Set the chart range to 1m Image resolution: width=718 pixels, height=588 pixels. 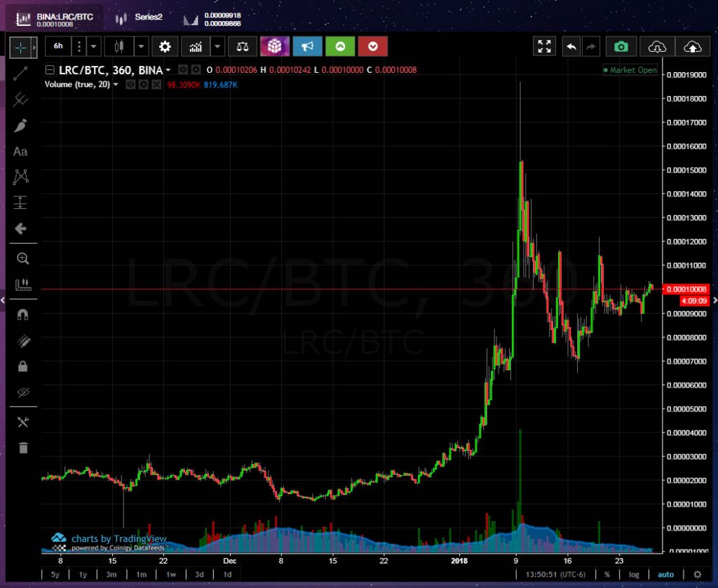[141, 575]
